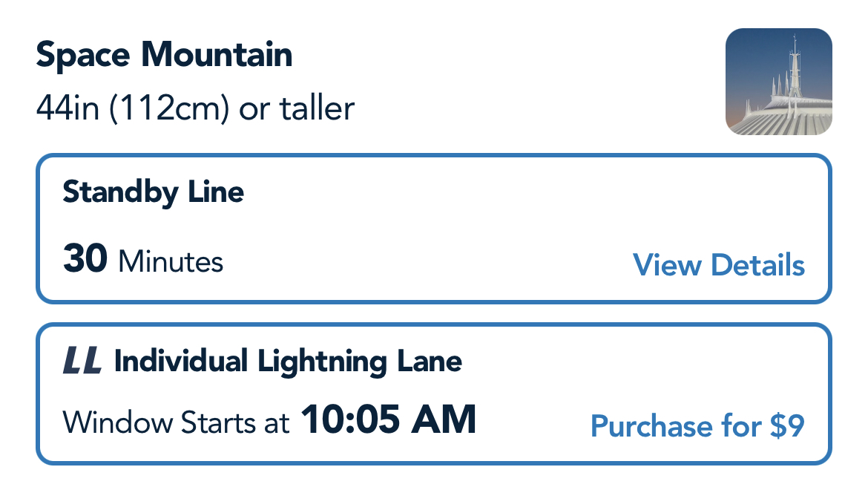Tap the $9 price in the purchase link
The width and height of the screenshot is (868, 490).
786,426
